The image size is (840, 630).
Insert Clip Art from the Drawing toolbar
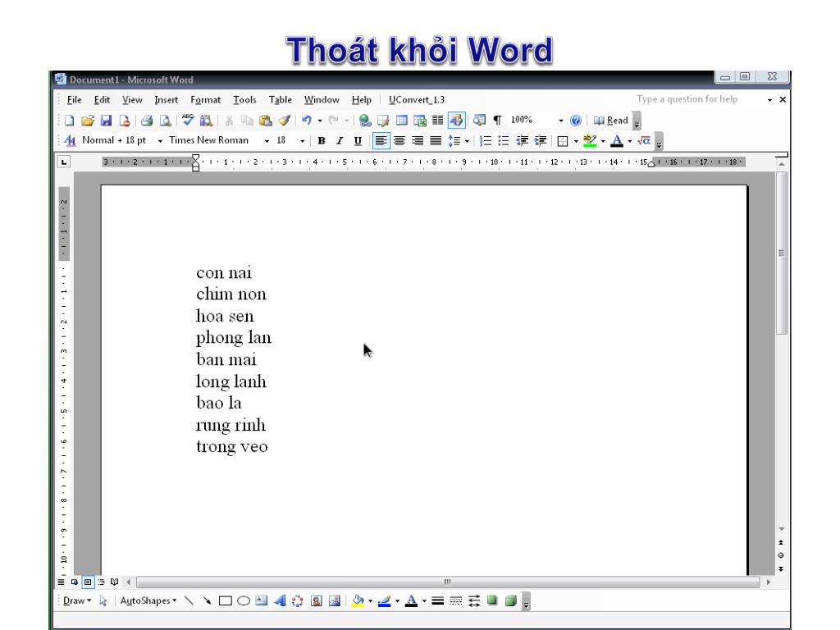point(316,601)
